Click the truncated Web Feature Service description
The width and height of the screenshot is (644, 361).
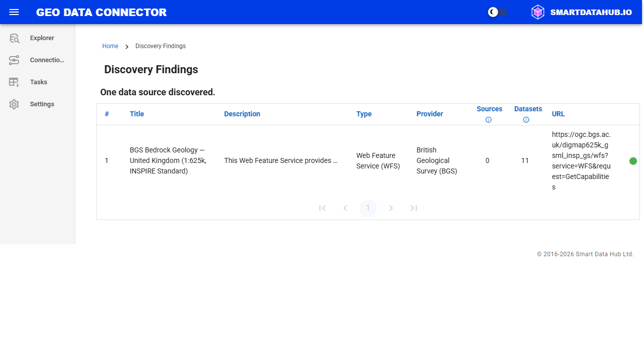pyautogui.click(x=281, y=160)
